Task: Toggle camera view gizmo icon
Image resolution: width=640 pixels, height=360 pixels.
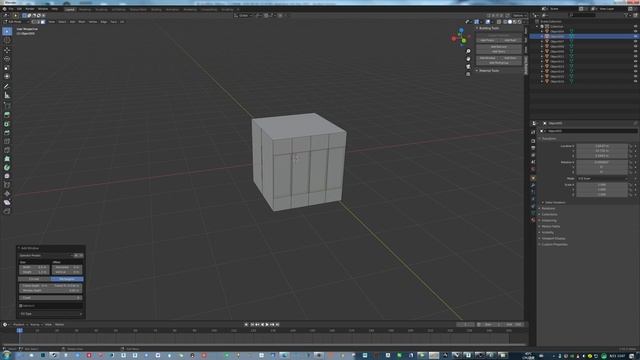Action: pyautogui.click(x=468, y=67)
